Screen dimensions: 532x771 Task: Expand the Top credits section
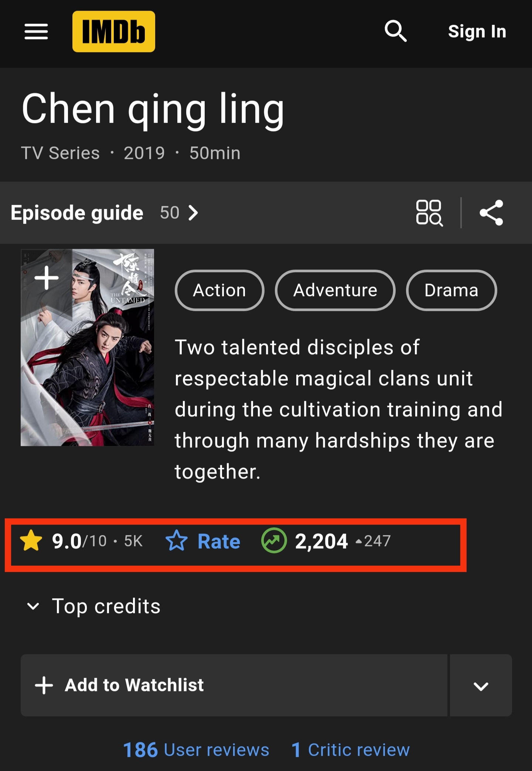click(94, 606)
